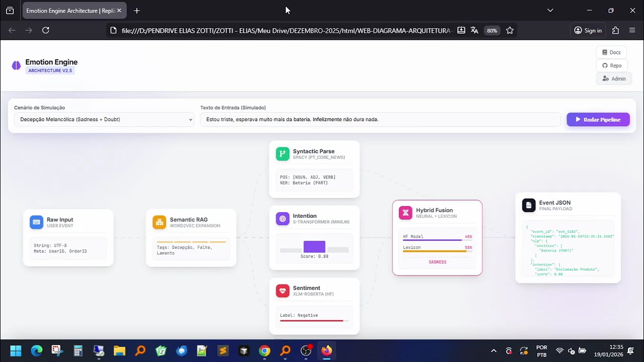This screenshot has width=644, height=362.
Task: Click the Emotion Engine brain logo
Action: [x=16, y=65]
